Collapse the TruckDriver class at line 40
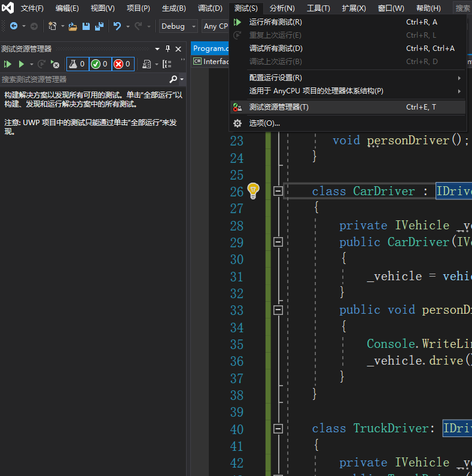Image resolution: width=472 pixels, height=476 pixels. 278,429
